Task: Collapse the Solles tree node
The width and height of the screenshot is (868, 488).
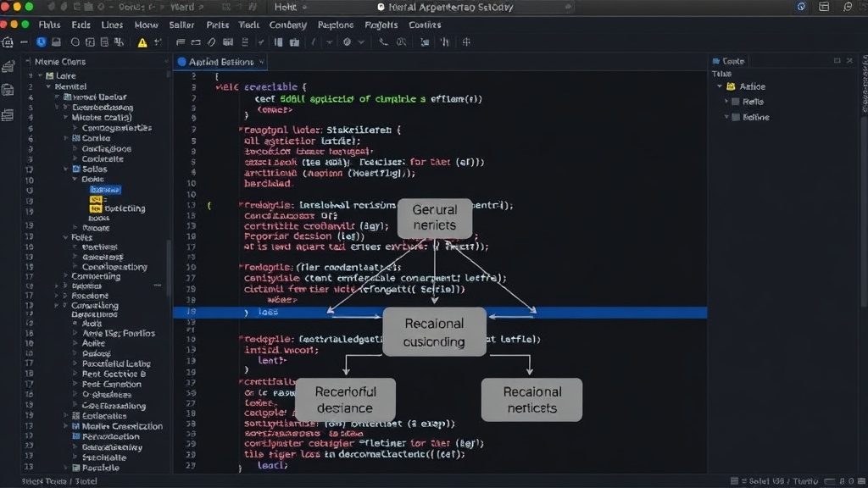Action: pos(66,169)
